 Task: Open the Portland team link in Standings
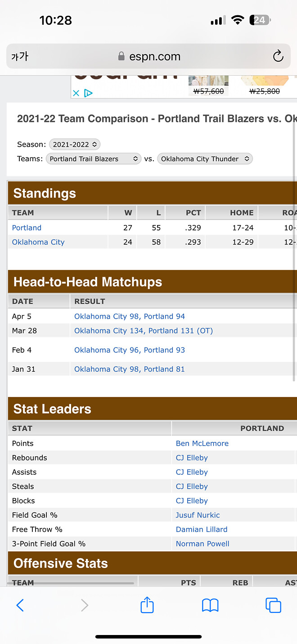click(x=27, y=228)
